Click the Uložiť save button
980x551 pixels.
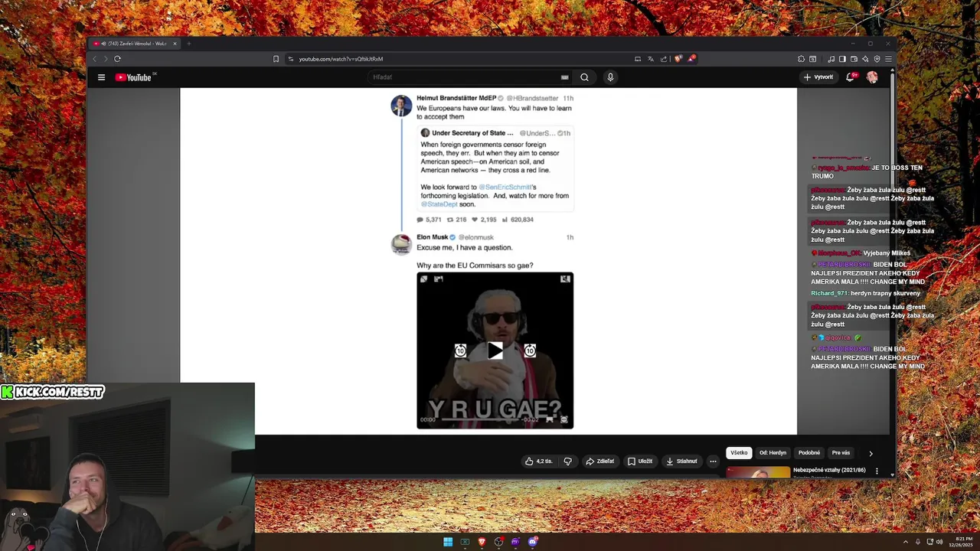tap(640, 461)
